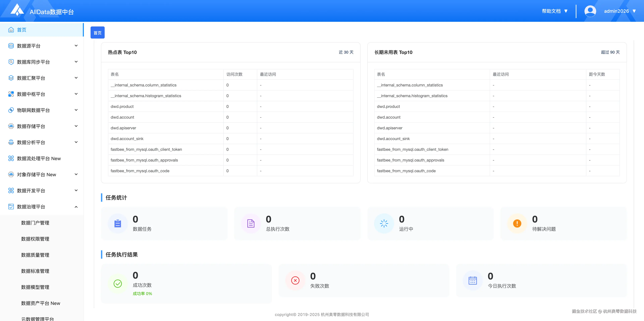Click the 待解决问题 warning icon
644x321 pixels.
coord(517,223)
